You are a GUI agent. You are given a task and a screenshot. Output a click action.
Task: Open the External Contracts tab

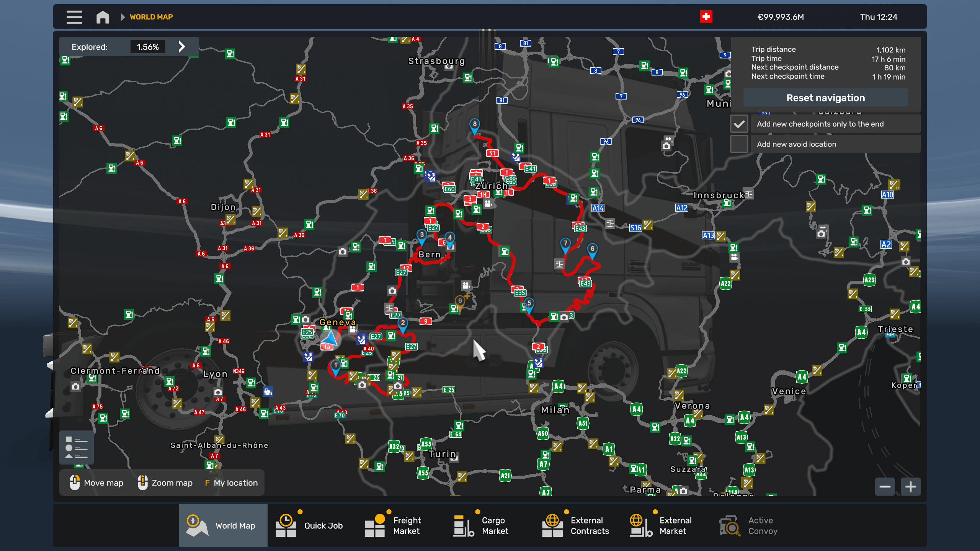[x=576, y=525]
